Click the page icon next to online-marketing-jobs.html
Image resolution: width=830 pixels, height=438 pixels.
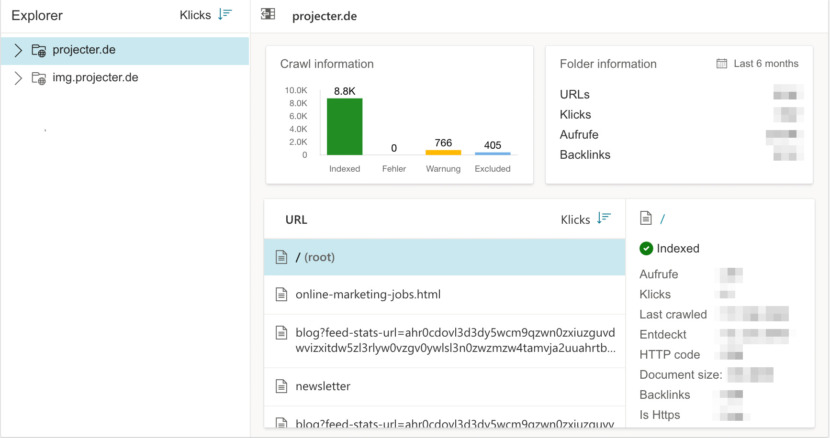point(282,294)
